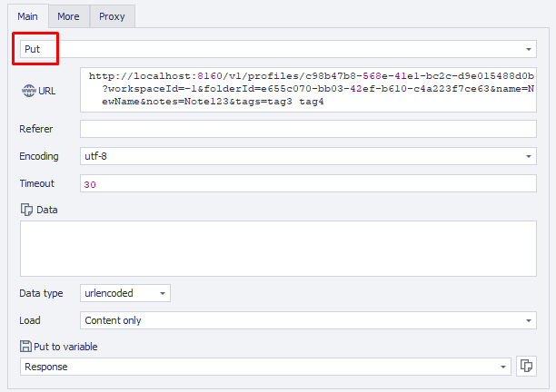Image resolution: width=556 pixels, height=392 pixels.
Task: Click the URL label text
Action: 47,90
